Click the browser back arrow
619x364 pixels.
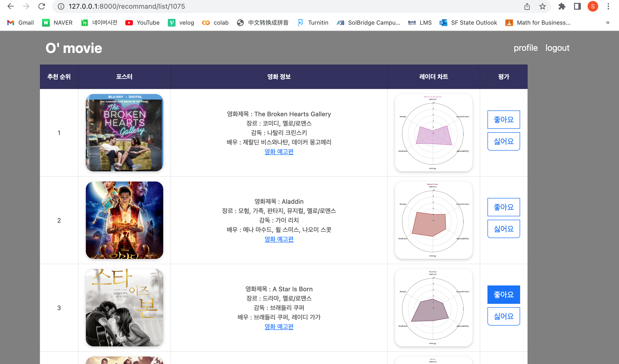[x=11, y=6]
